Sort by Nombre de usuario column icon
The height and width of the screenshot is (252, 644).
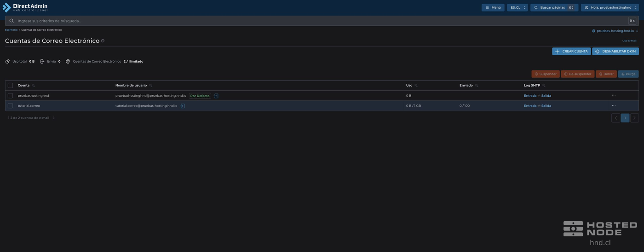click(150, 86)
